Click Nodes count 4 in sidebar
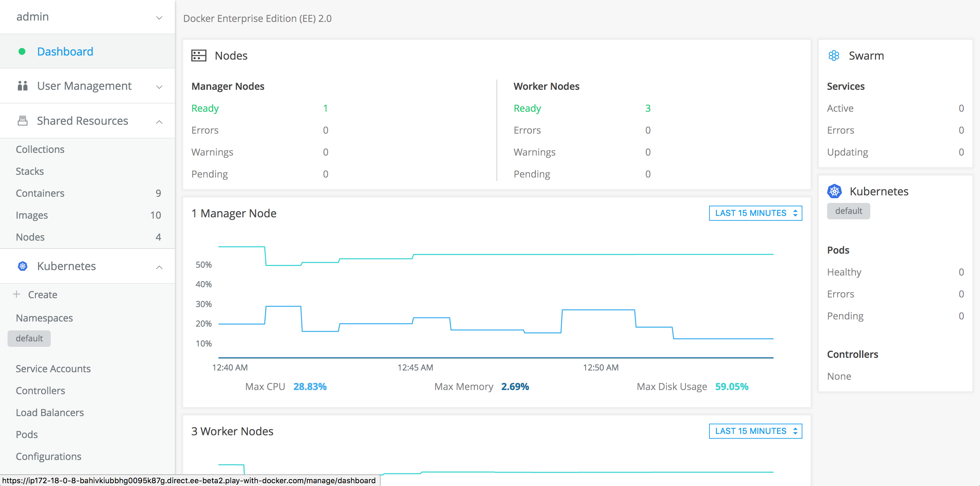This screenshot has width=980, height=486. [x=158, y=237]
